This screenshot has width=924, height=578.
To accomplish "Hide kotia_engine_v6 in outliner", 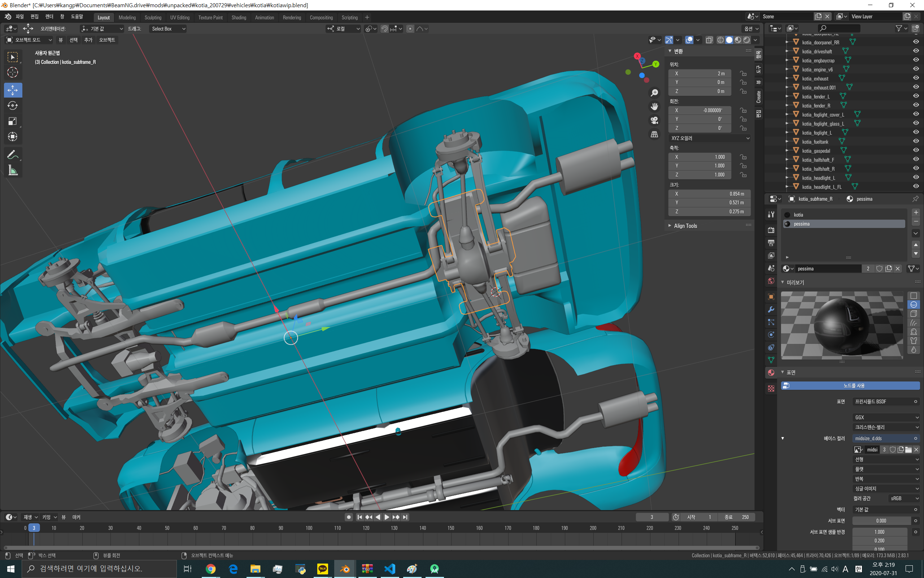I will [x=916, y=69].
